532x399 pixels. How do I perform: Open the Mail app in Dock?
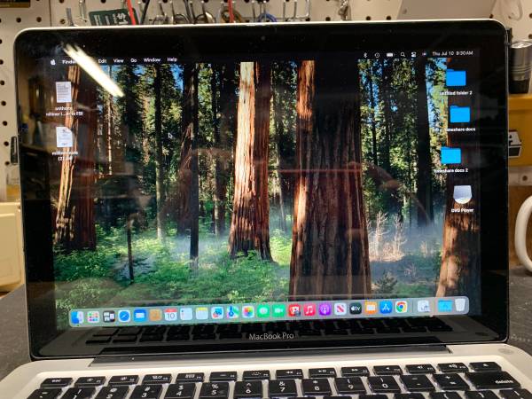(x=140, y=316)
